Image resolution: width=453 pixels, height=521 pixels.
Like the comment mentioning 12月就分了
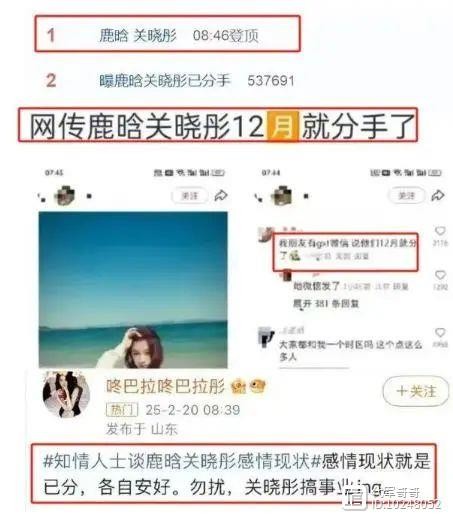[x=440, y=231]
